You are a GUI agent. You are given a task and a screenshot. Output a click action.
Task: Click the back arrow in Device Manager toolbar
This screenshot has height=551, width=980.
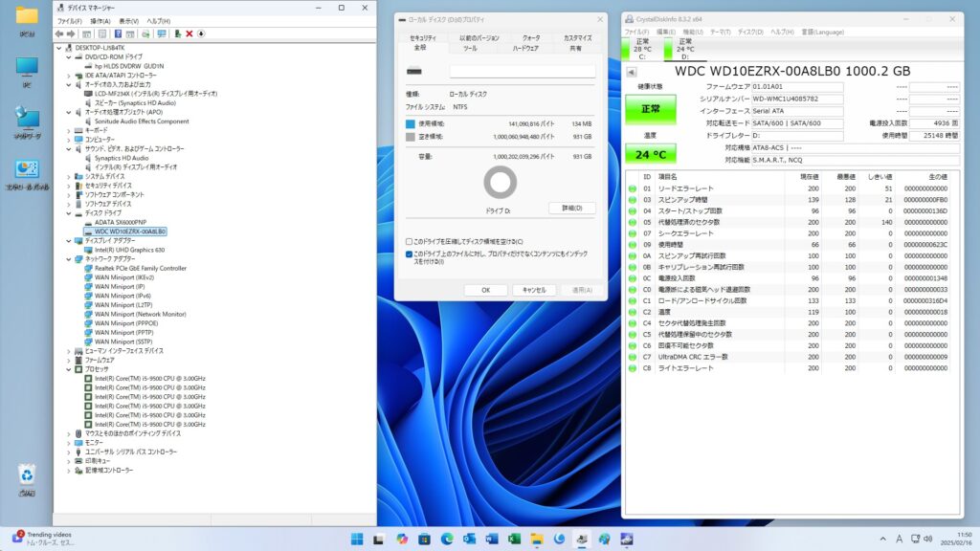pos(59,33)
